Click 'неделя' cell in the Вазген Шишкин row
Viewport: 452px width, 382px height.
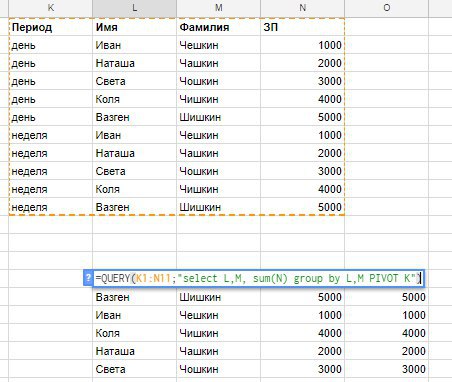51,207
